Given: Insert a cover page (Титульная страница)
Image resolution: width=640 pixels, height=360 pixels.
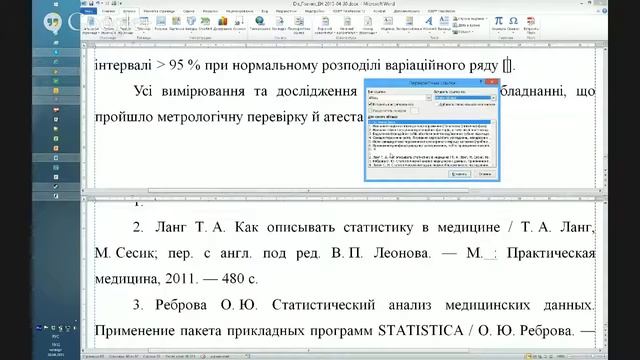Looking at the screenshot, I should coord(91,25).
